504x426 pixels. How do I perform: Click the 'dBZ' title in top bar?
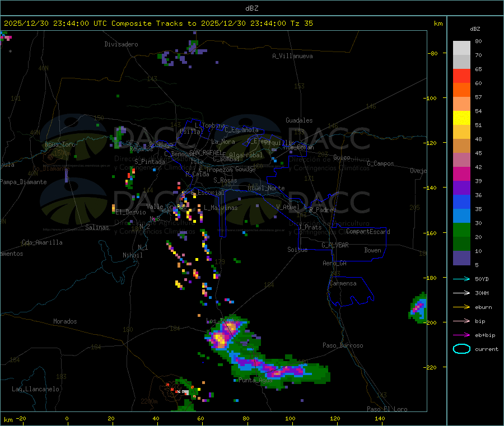point(251,8)
